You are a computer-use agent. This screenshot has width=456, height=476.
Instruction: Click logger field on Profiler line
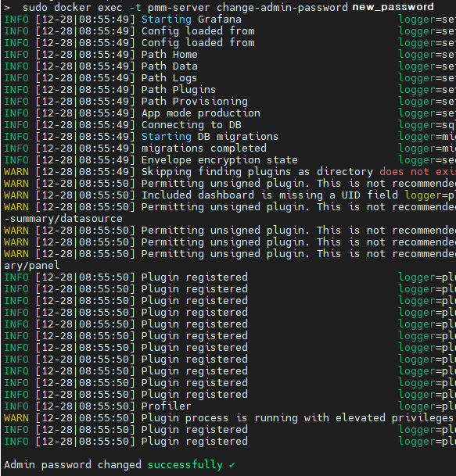pyautogui.click(x=427, y=406)
